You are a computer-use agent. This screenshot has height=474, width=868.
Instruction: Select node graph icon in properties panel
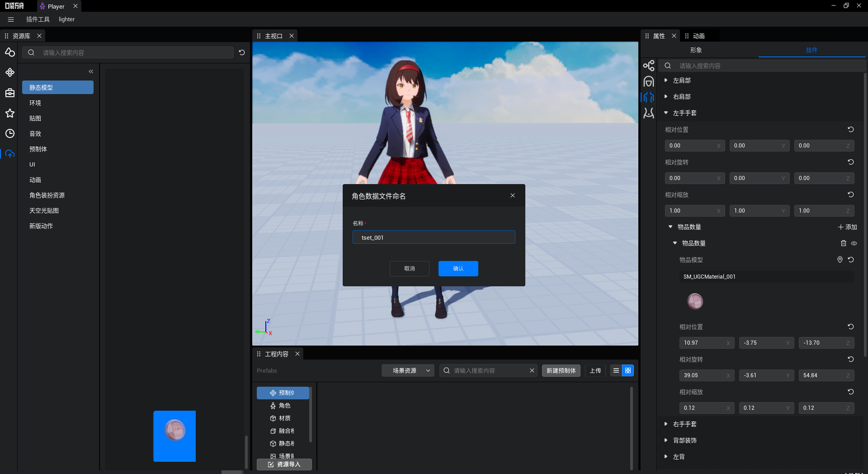649,66
